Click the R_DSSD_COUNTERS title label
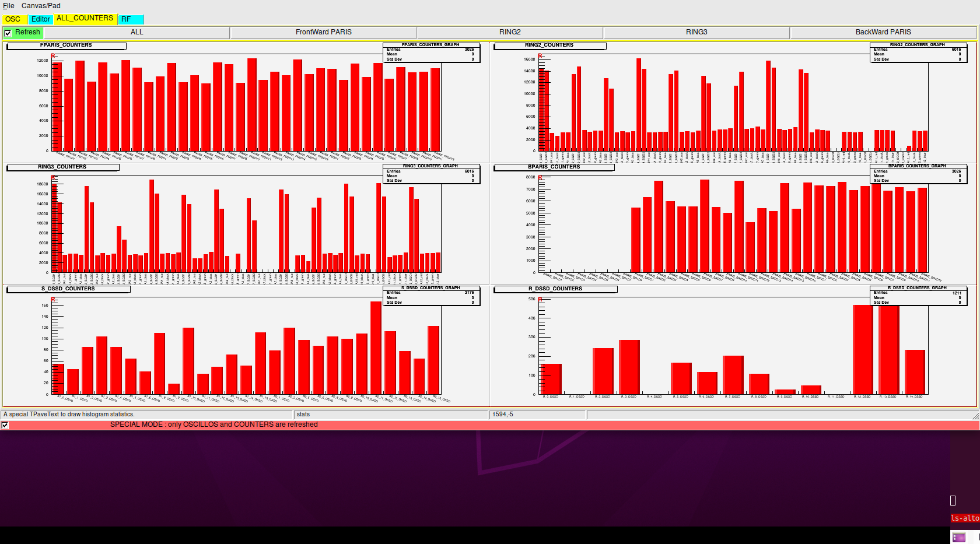Screen dimensions: 980x544 point(555,289)
